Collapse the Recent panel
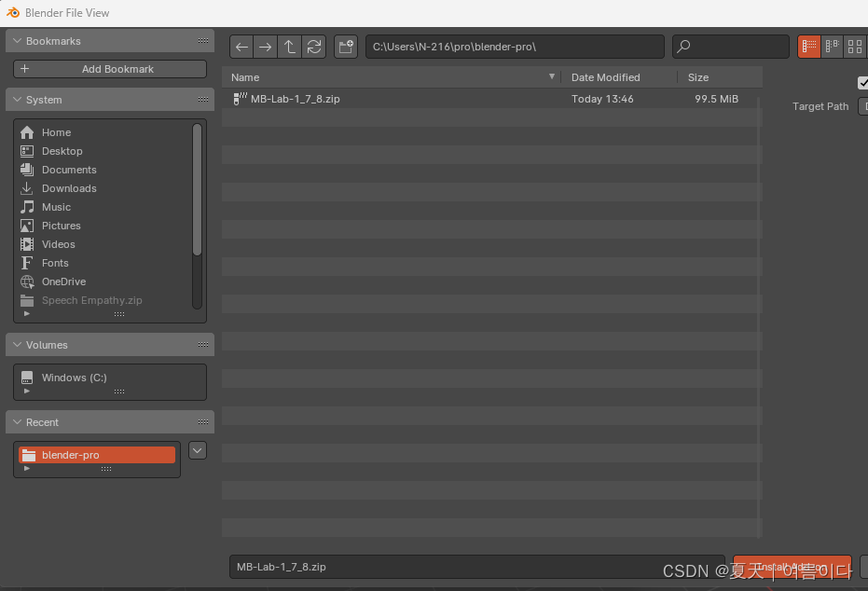The image size is (868, 591). (x=17, y=422)
